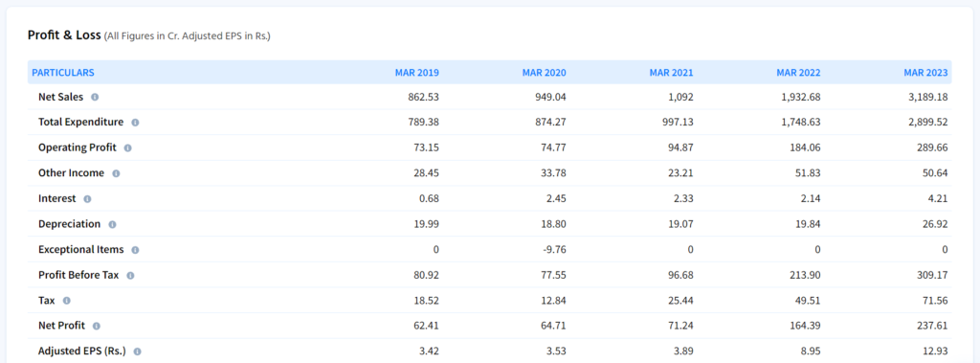The width and height of the screenshot is (980, 363).
Task: Click Other Income value 33.78
Action: 554,172
